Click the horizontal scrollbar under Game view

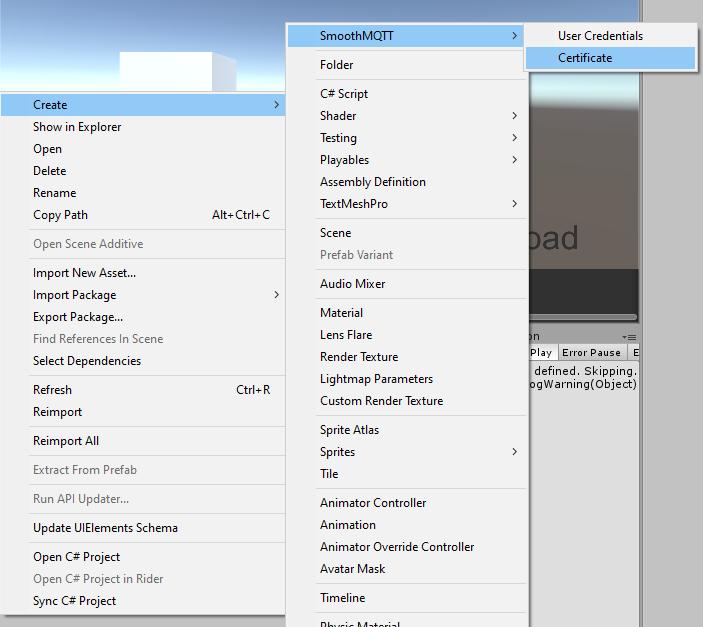point(583,317)
